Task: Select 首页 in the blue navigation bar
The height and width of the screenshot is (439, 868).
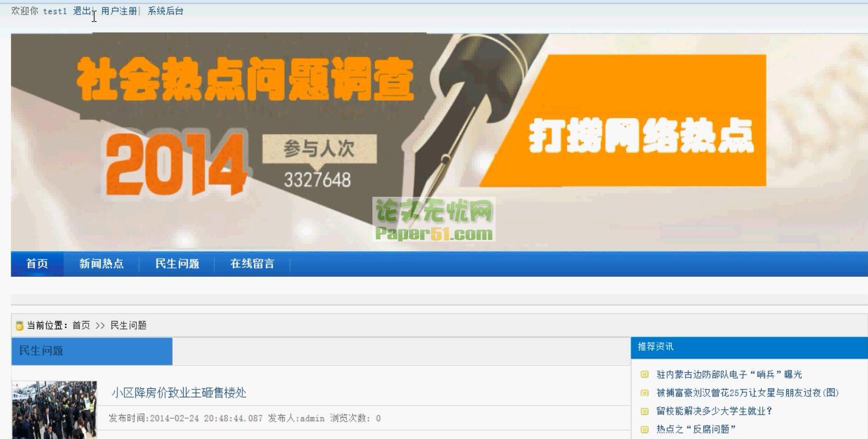Action: click(x=37, y=264)
